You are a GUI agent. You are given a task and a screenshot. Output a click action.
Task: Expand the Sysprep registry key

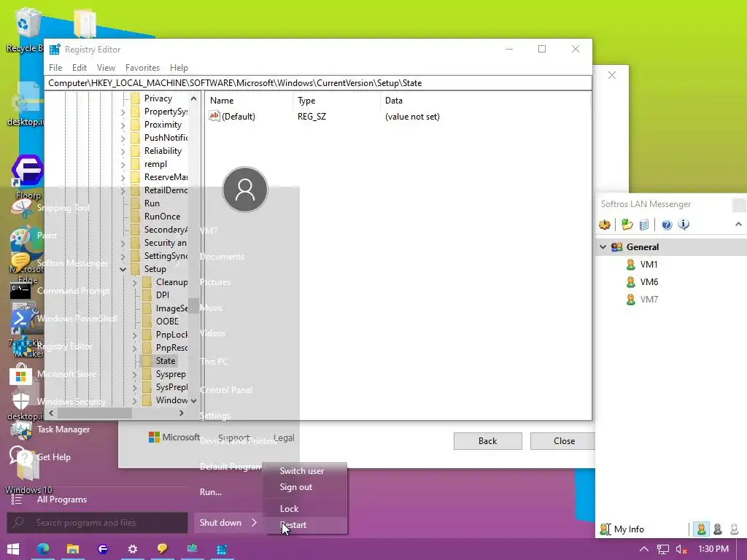134,375
